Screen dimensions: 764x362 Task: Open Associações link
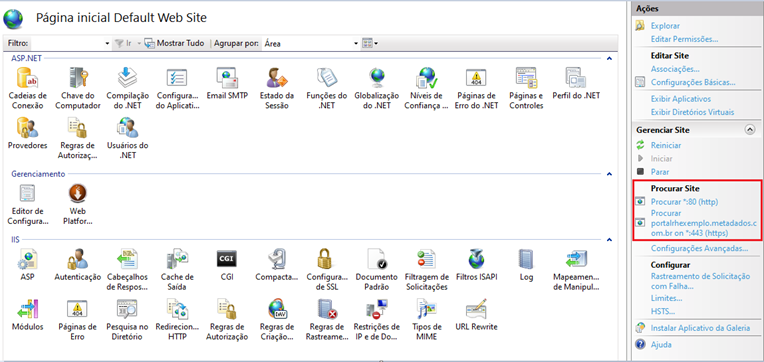click(x=675, y=69)
